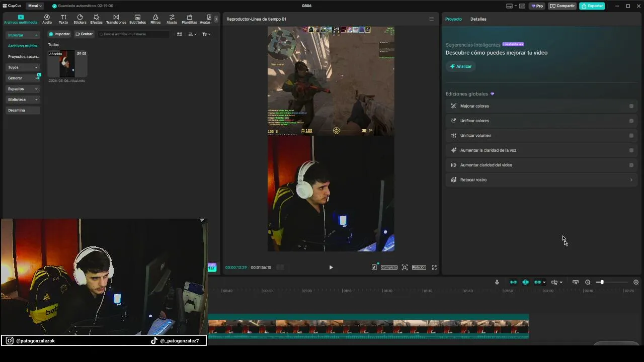Open the layout selector in the title bar
Screen dimensions: 644x362
tap(511, 6)
